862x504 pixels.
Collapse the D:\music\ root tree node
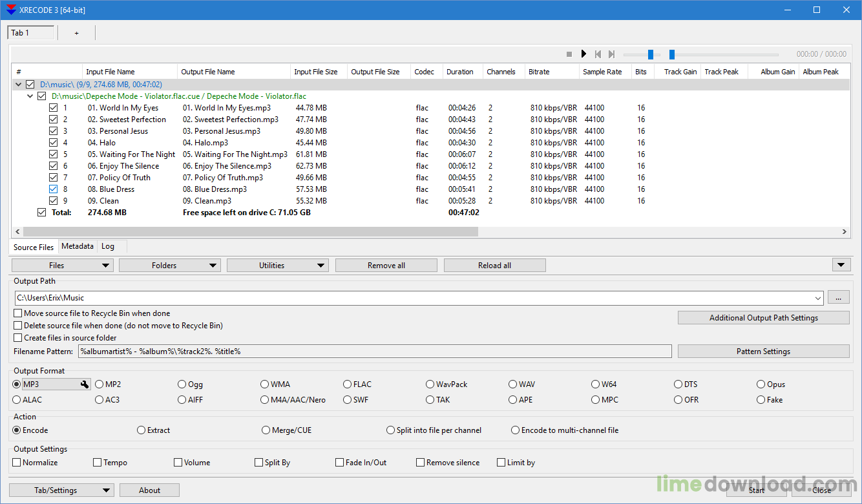coord(18,85)
